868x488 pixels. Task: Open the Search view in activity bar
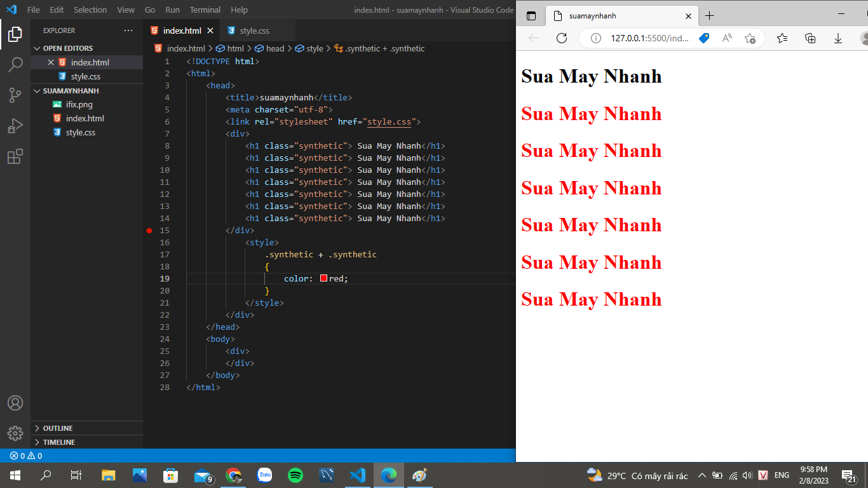point(15,64)
